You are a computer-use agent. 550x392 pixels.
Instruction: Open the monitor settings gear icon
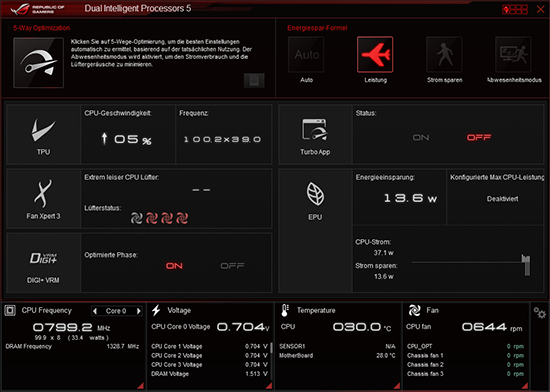point(539,312)
